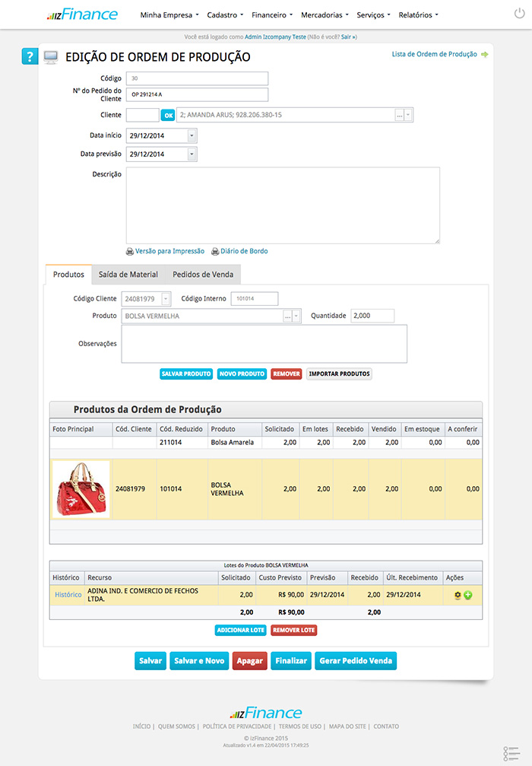This screenshot has height=766, width=532.
Task: Switch to the Saída de Material tab
Action: [128, 275]
